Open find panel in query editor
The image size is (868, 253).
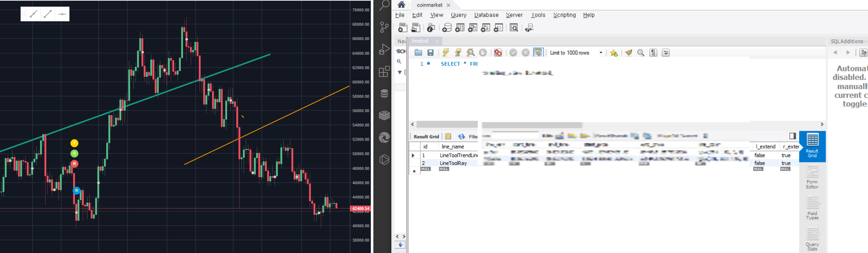[641, 53]
